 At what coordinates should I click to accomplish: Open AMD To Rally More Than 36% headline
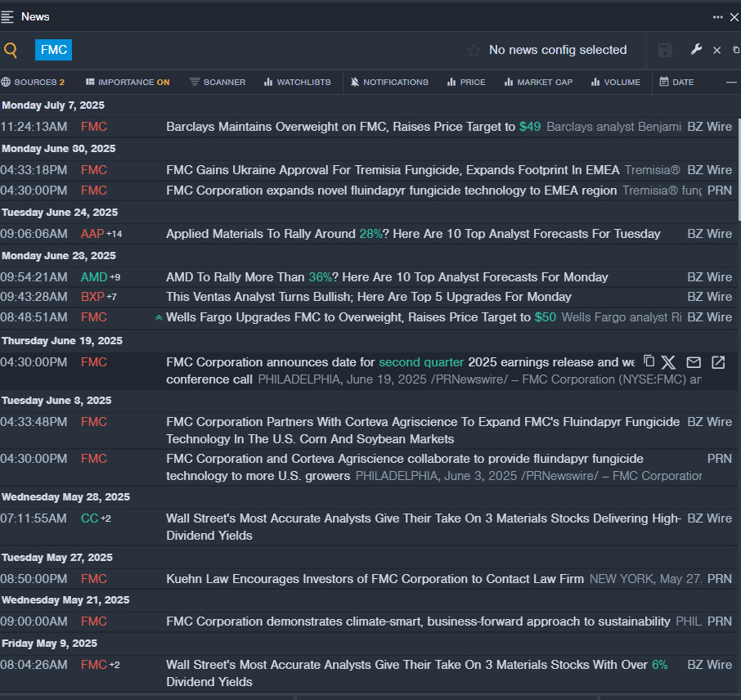[387, 277]
